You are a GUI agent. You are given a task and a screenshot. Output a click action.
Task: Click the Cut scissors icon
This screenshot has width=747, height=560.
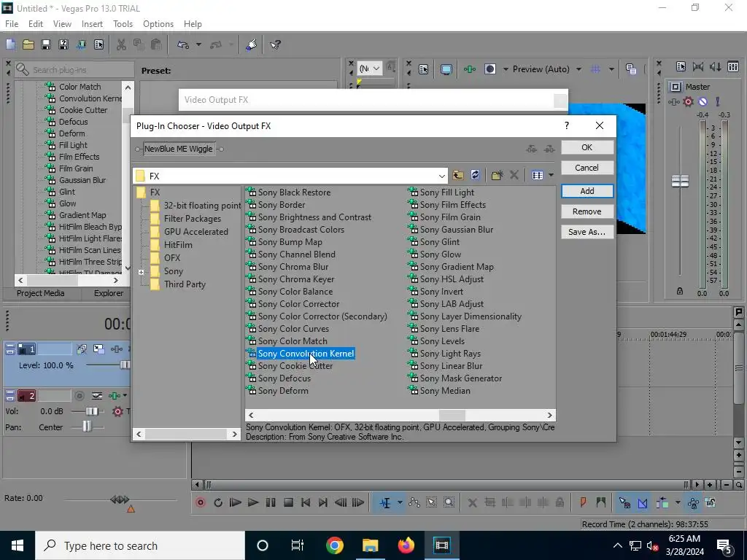click(x=121, y=44)
